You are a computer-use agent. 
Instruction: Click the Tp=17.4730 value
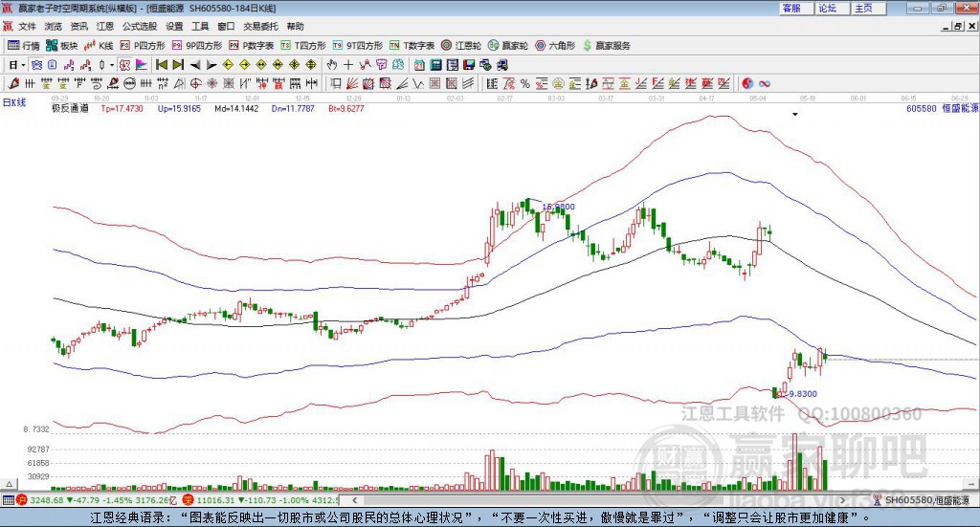tap(122, 108)
